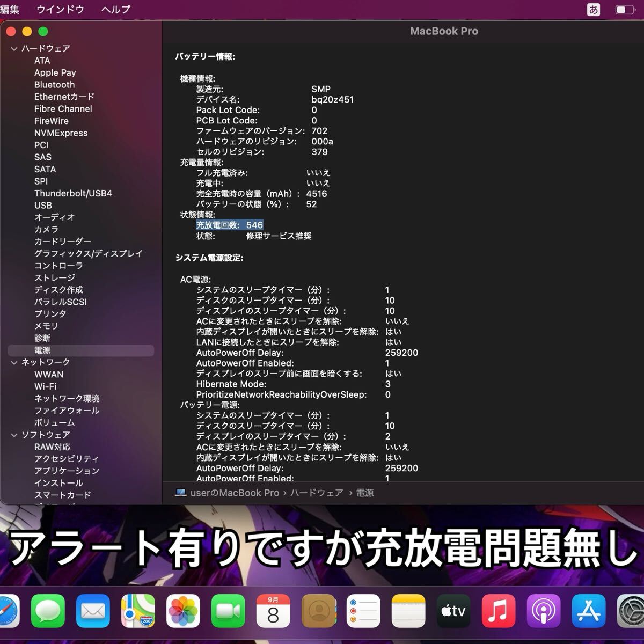
Task: Select Thunderbolt/USB4 in sidebar
Action: 73,193
